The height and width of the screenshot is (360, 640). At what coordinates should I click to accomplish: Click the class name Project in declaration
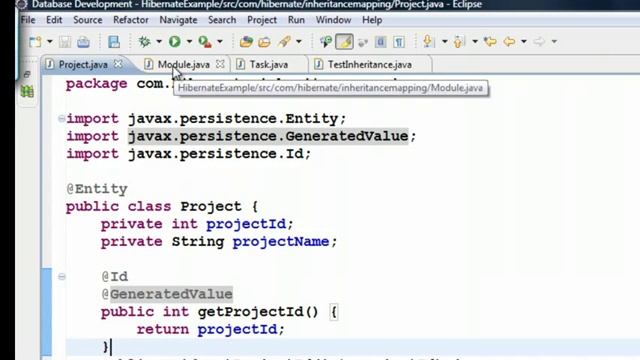coord(211,207)
